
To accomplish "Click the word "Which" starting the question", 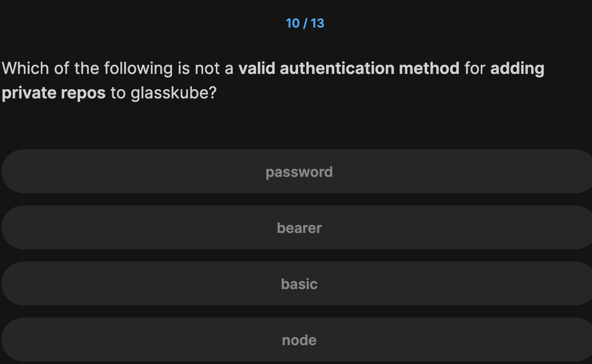I will coord(23,68).
